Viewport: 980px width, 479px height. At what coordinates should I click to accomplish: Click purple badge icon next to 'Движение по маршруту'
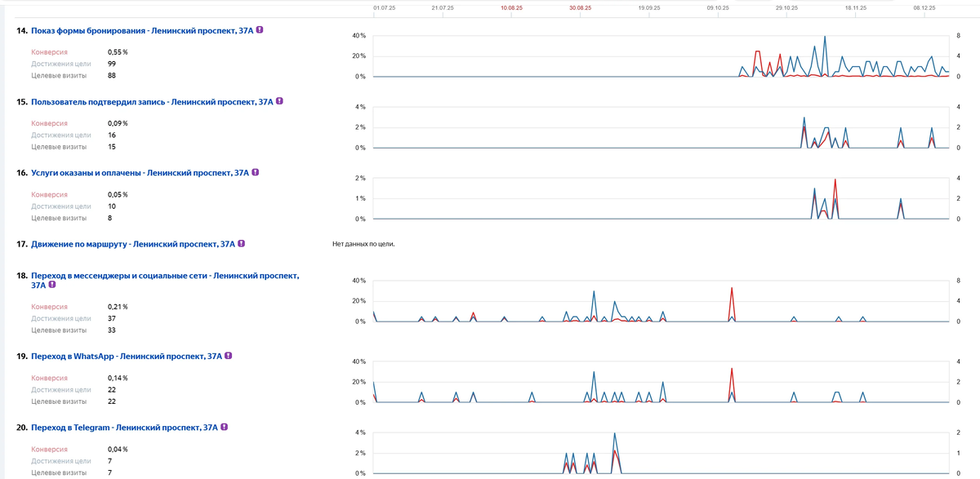(242, 243)
